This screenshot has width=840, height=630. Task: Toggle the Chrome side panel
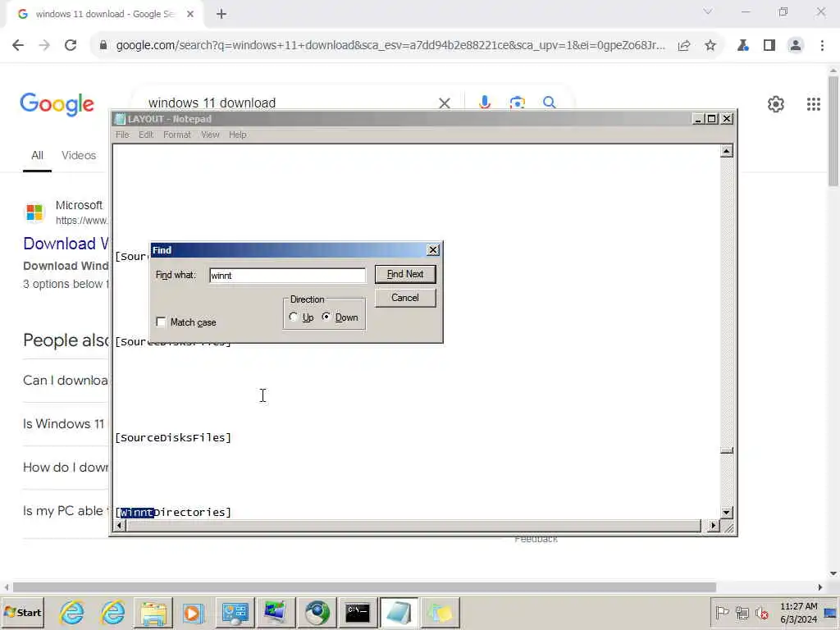click(x=769, y=46)
